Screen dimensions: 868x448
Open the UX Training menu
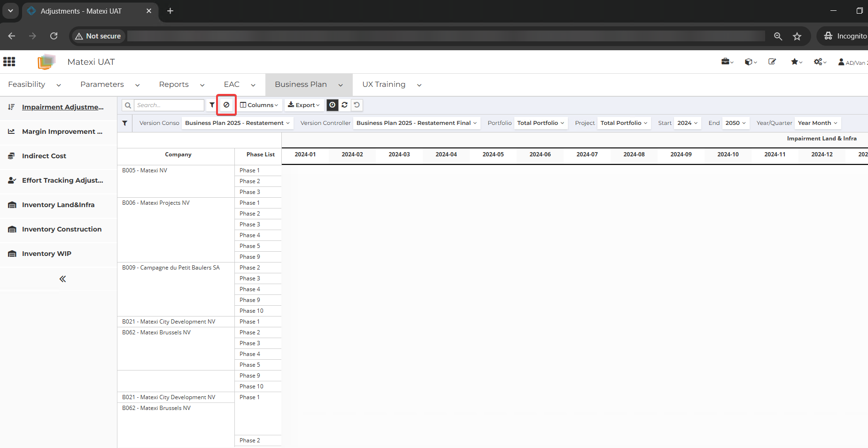tap(392, 85)
